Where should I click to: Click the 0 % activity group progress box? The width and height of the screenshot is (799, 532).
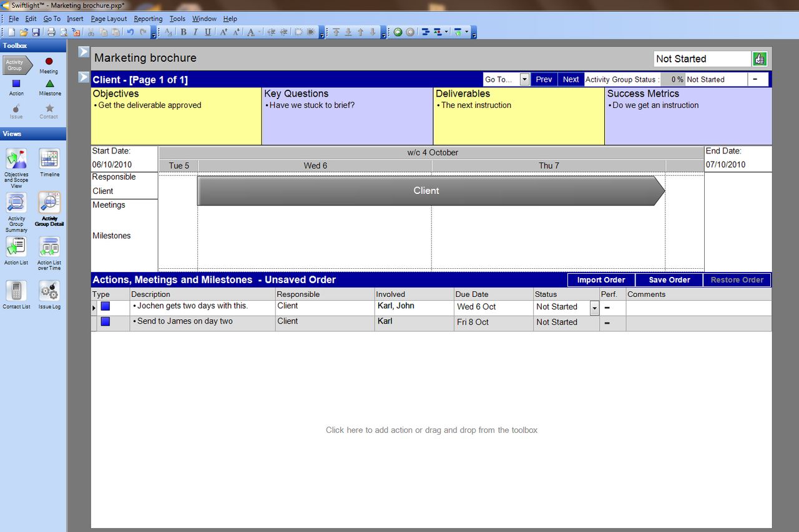(672, 79)
